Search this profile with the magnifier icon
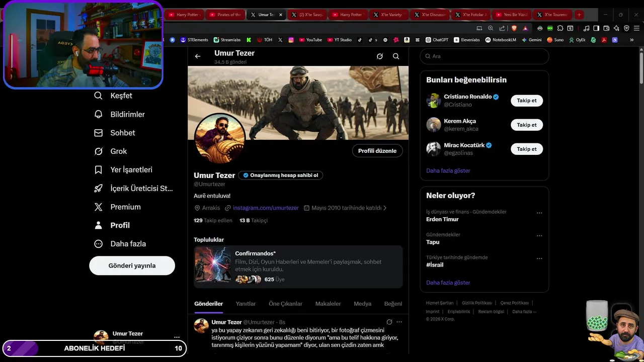This screenshot has width=644, height=362. [396, 56]
